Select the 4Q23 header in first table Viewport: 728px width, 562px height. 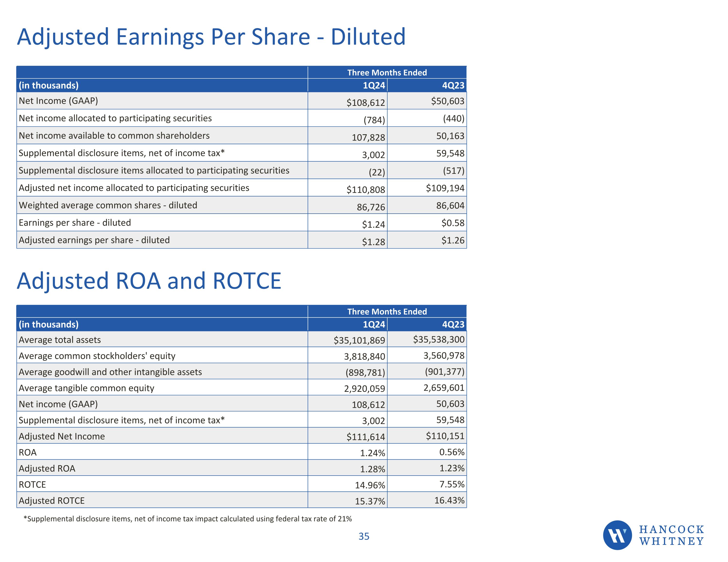pyautogui.click(x=453, y=85)
